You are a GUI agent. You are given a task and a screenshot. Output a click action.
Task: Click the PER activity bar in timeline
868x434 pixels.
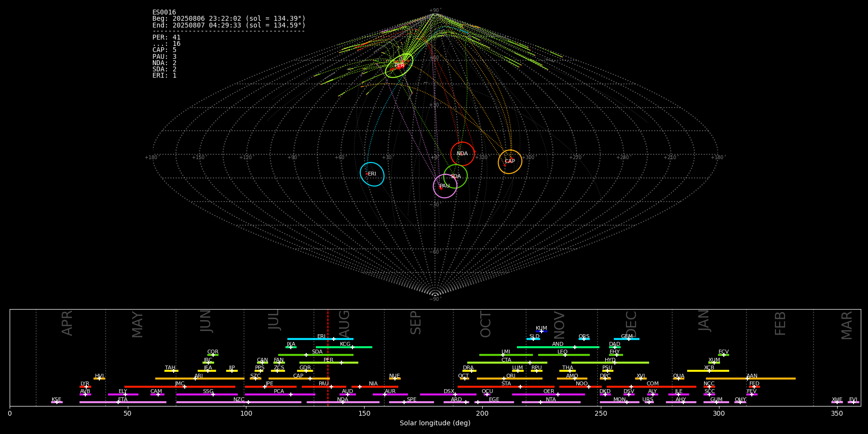(329, 363)
